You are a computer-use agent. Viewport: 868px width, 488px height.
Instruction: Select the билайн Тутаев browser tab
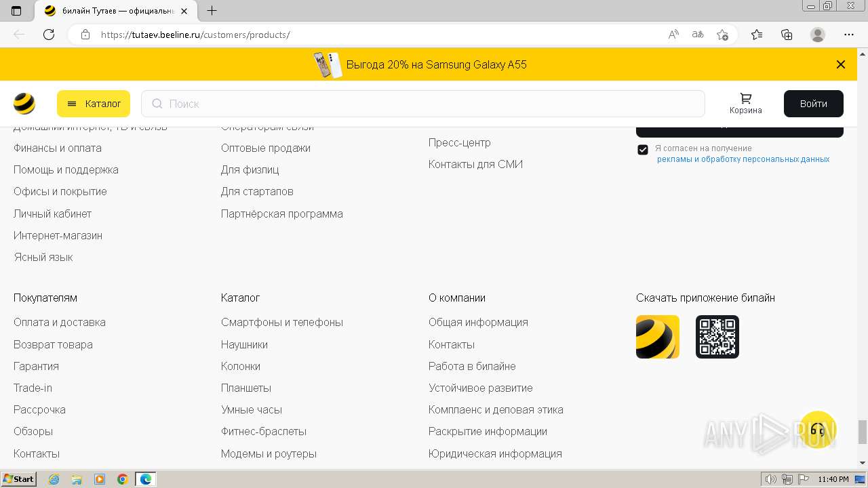coord(115,11)
